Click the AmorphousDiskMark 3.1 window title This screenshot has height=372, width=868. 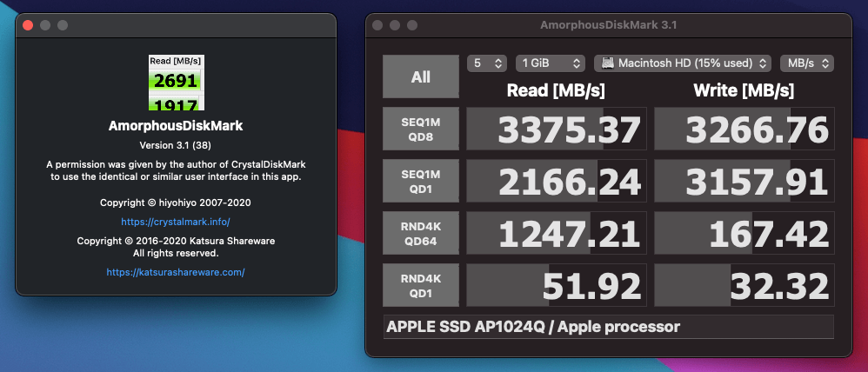click(x=608, y=25)
